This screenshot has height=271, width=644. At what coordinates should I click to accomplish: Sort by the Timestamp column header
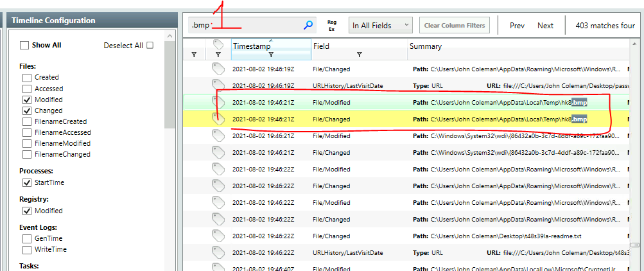(252, 46)
